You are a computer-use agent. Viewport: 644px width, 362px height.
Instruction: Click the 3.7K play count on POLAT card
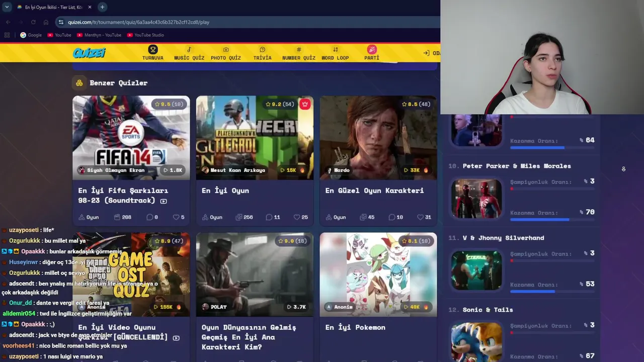pyautogui.click(x=297, y=307)
